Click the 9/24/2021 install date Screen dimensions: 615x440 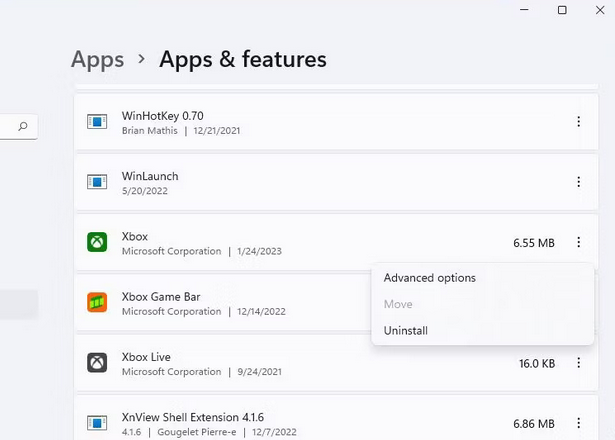pos(259,372)
